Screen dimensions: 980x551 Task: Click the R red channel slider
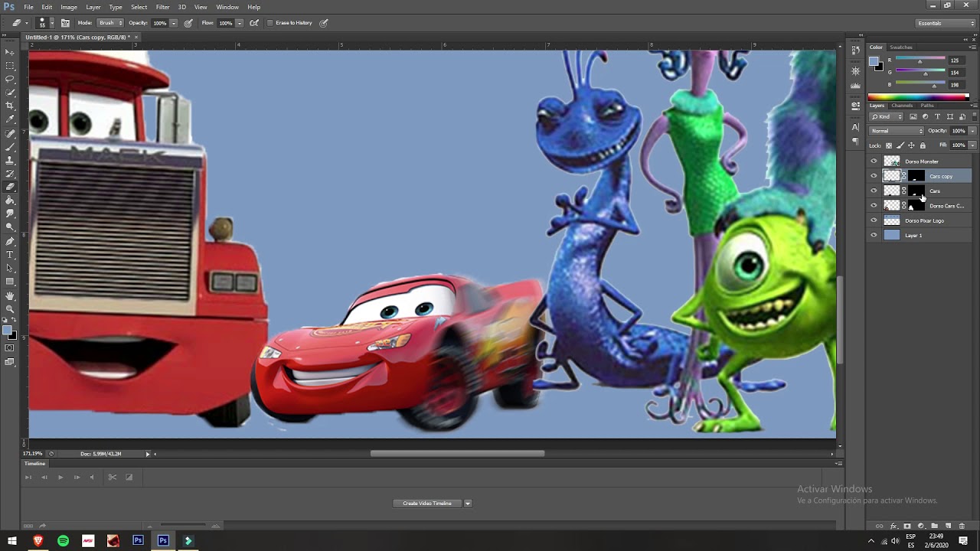(920, 60)
